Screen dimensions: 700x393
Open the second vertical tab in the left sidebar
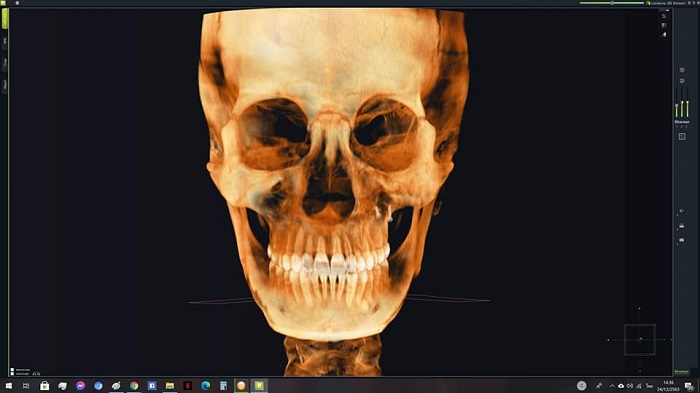(x=5, y=41)
